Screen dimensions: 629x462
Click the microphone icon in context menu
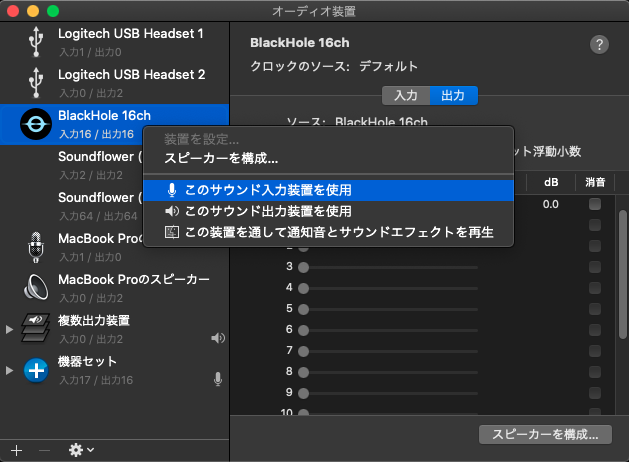tap(172, 190)
